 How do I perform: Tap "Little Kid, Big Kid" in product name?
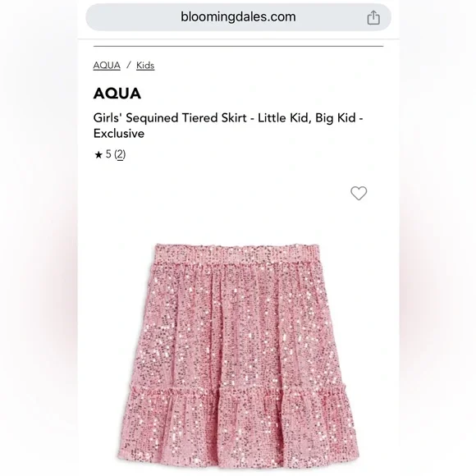point(307,118)
